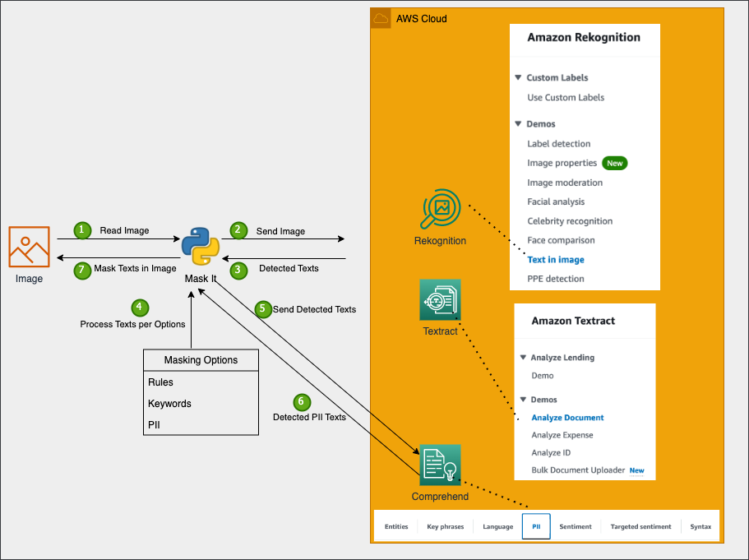Click the Send Image label
749x560 pixels.
tap(280, 231)
